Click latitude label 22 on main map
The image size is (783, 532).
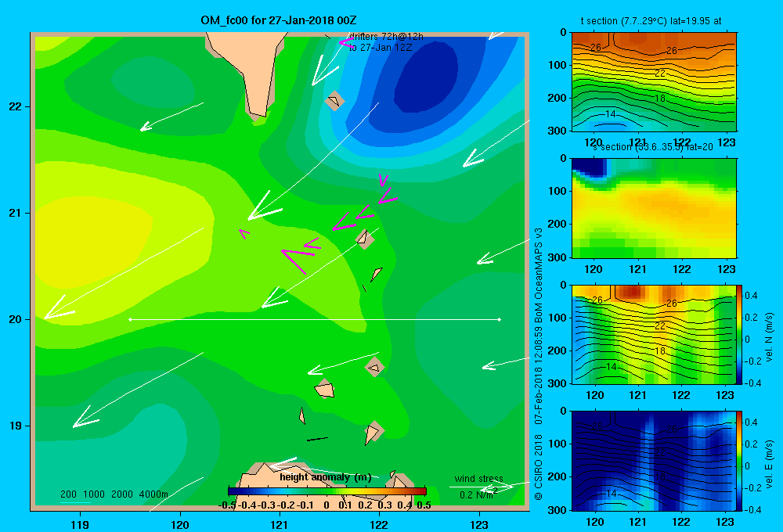coord(16,106)
